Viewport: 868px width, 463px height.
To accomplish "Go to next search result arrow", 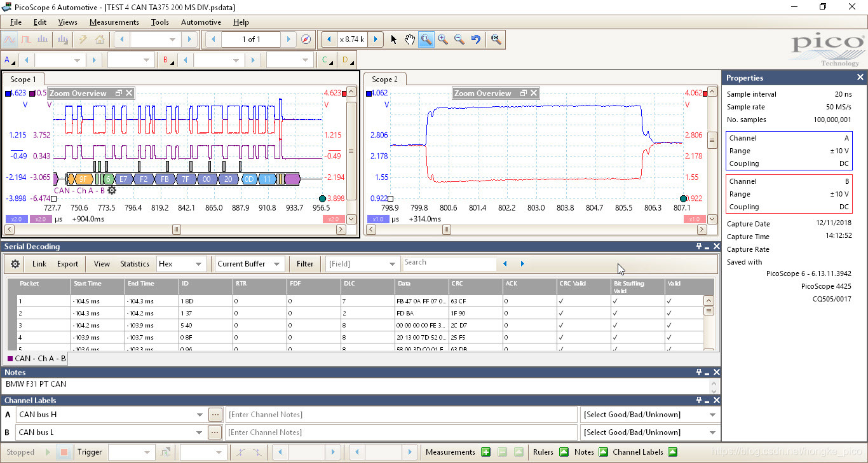I will coord(522,263).
